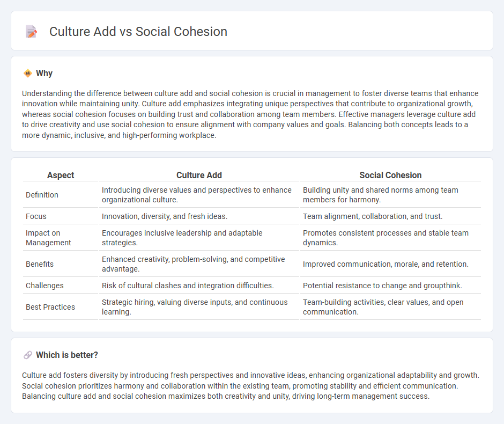Viewport: 504px width, 424px height.
Task: Click the Social Cohesion column header
Action: click(x=390, y=175)
